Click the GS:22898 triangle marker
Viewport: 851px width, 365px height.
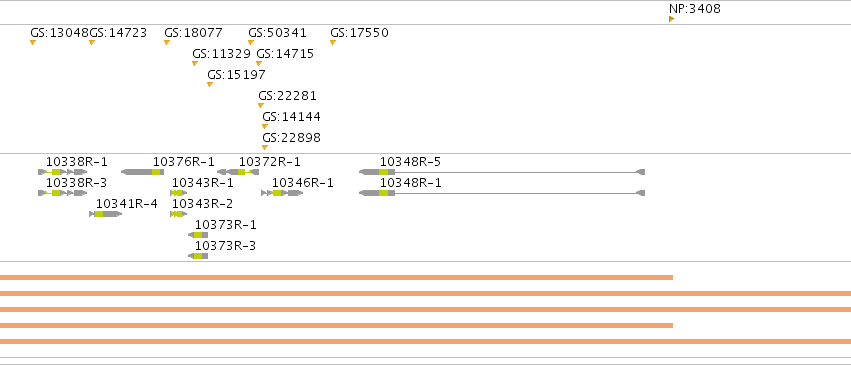pos(265,148)
